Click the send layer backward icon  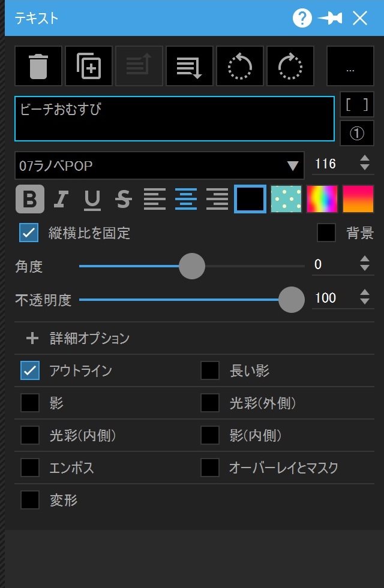(190, 66)
